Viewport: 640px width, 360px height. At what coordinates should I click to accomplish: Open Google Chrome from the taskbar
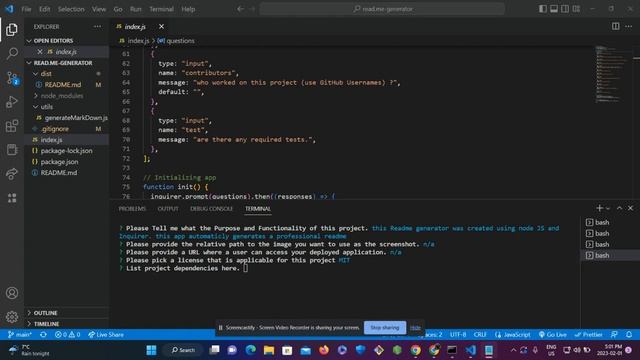pos(416,350)
